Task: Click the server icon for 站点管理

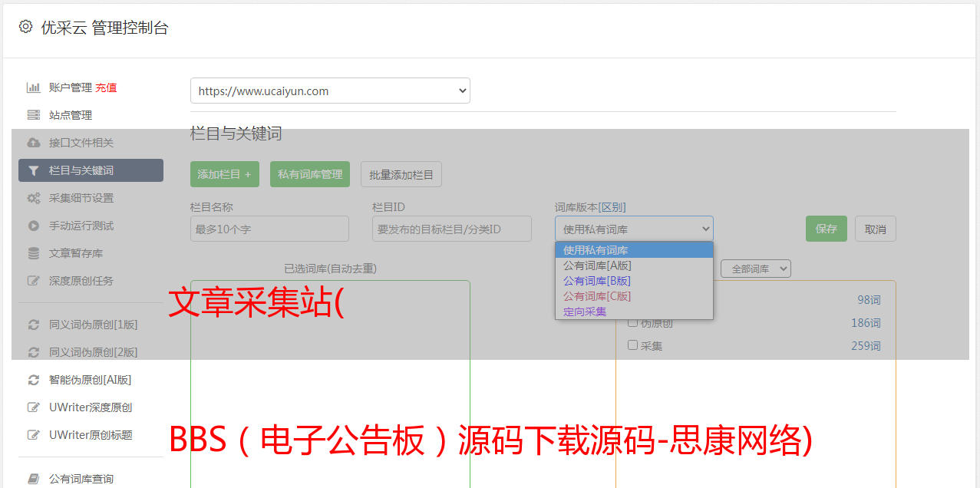Action: [x=34, y=115]
